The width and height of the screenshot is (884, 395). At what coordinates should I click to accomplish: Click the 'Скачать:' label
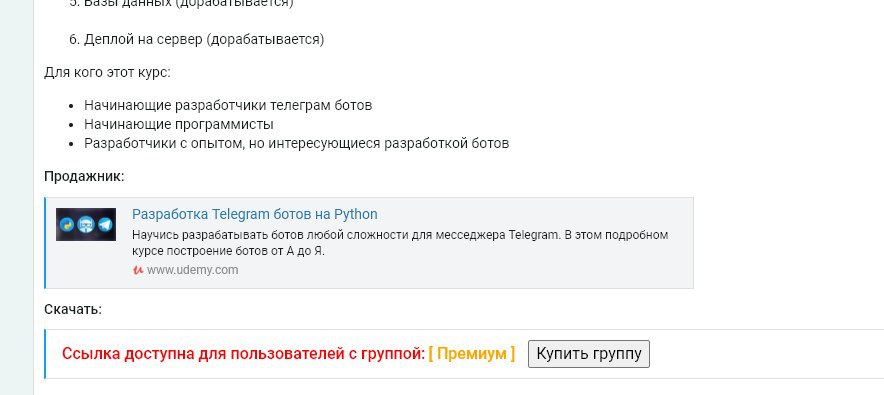(x=73, y=309)
